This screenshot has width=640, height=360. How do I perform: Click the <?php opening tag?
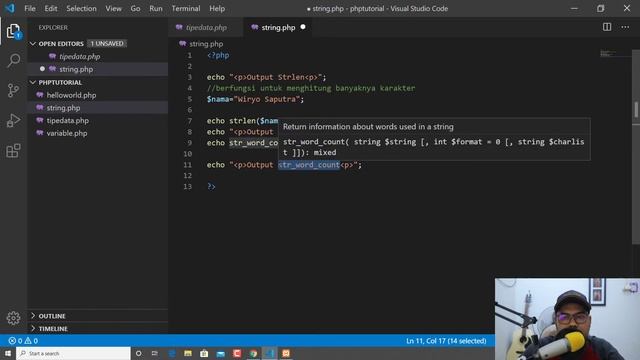click(218, 55)
